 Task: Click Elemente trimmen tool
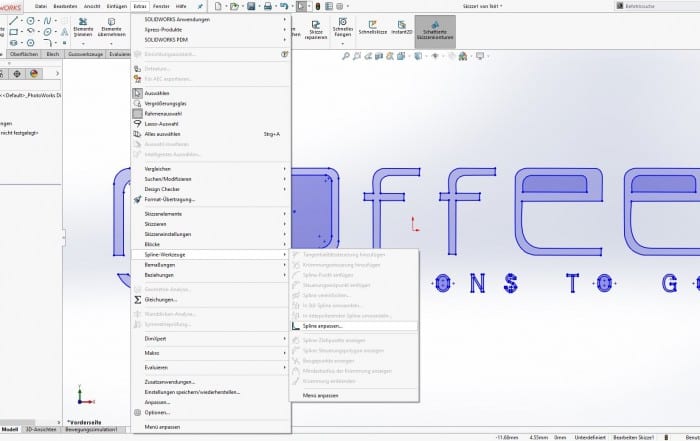[83, 27]
